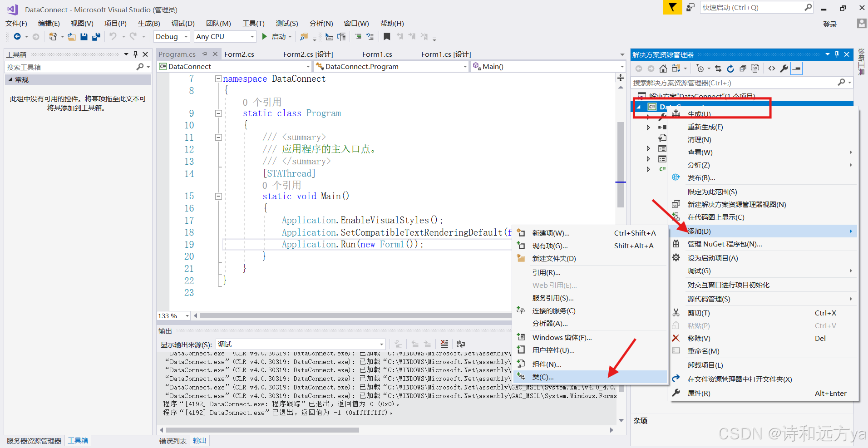Toggle auto hide pin on toolbox panel
868x448 pixels.
click(x=135, y=54)
